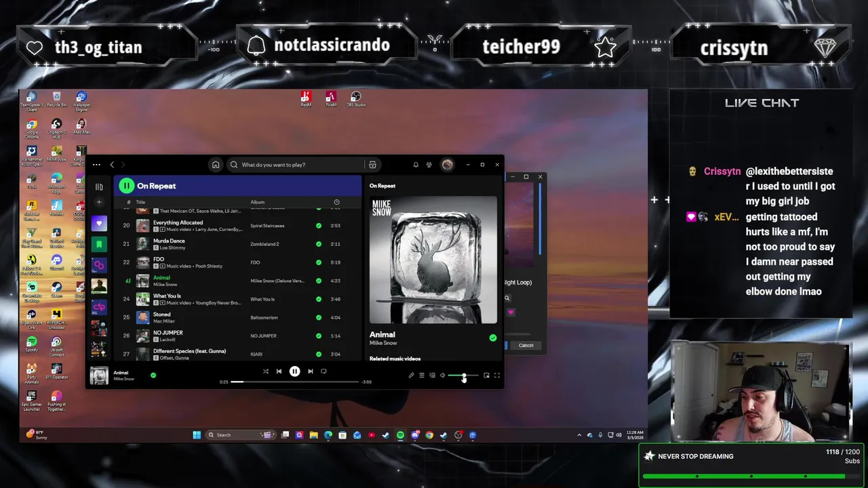Skip to next track

[310, 371]
